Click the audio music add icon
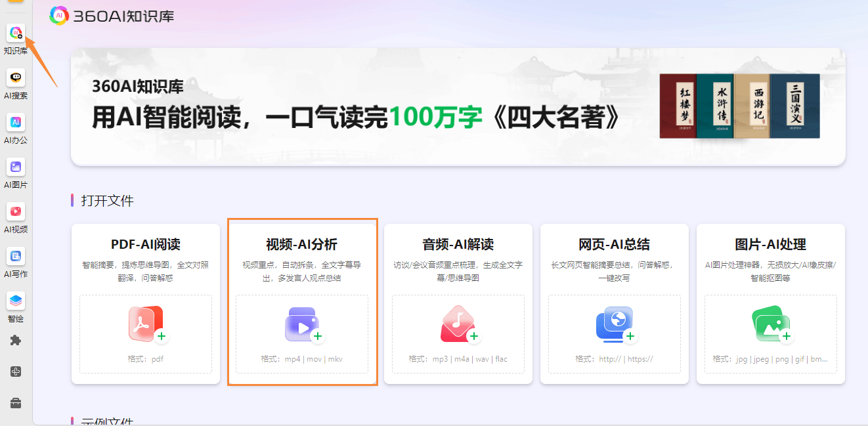868x426 pixels. point(460,324)
